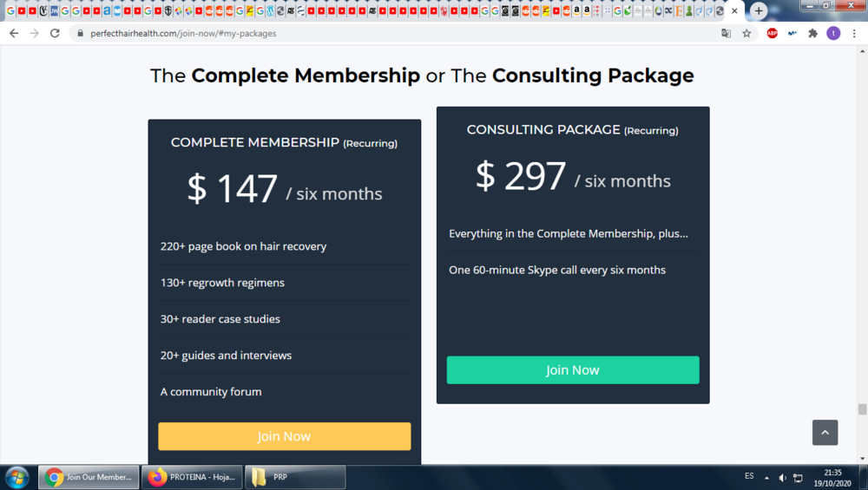
Task: Reload the current page
Action: point(55,33)
